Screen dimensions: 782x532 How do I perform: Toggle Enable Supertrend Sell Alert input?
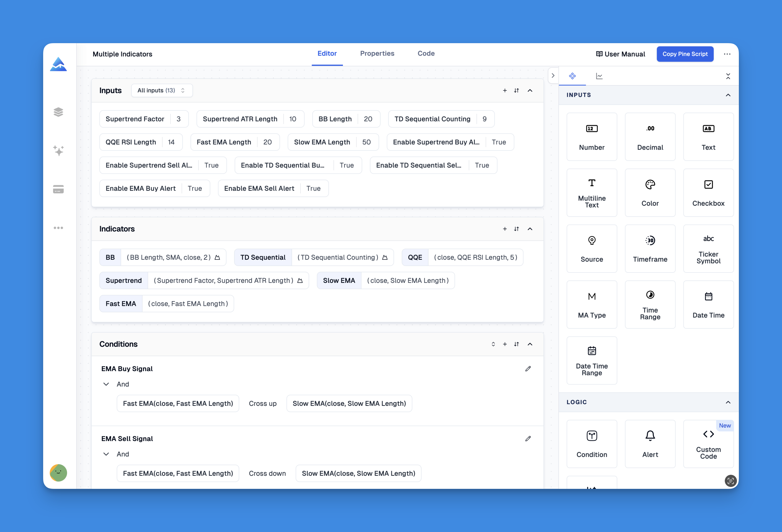163,165
